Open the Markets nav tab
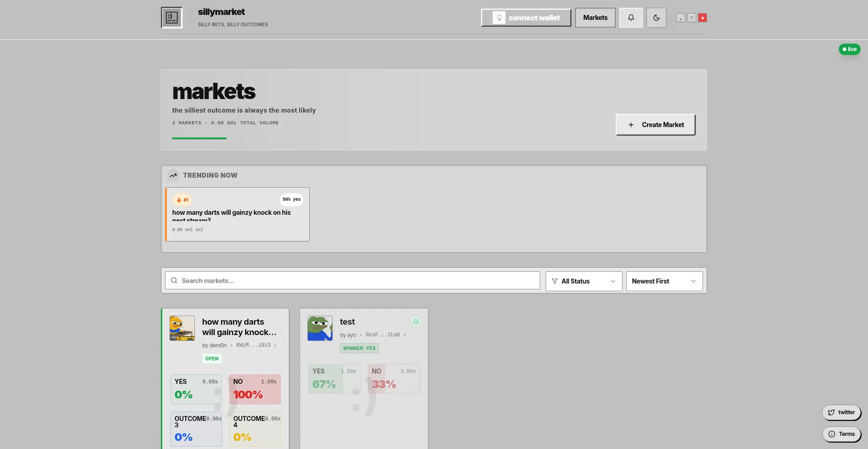868x449 pixels. (595, 18)
